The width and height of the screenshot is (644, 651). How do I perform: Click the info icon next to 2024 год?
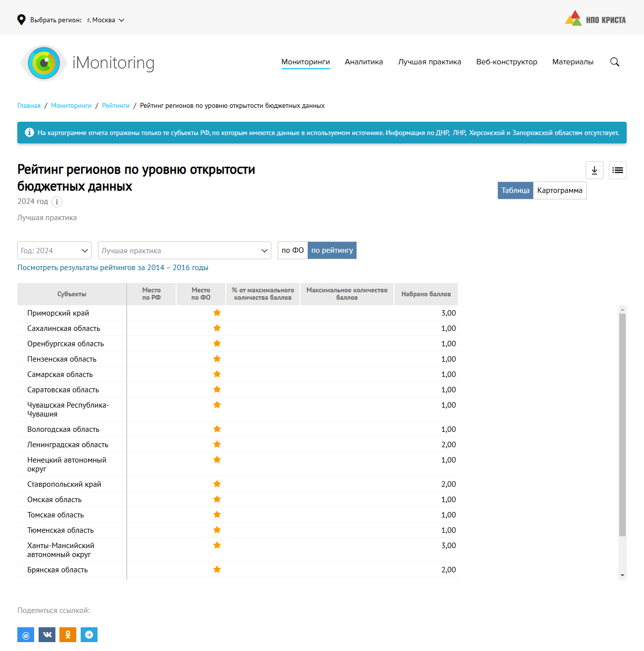coord(57,202)
